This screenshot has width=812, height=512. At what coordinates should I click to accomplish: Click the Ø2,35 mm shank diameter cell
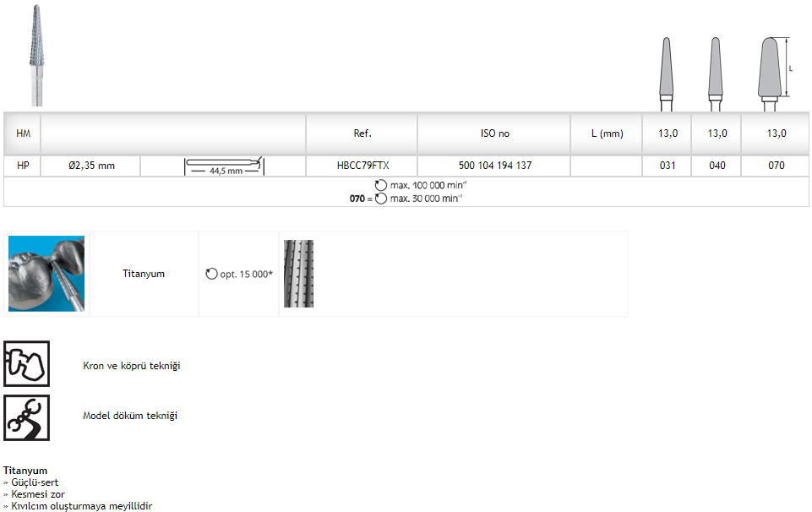click(x=91, y=166)
